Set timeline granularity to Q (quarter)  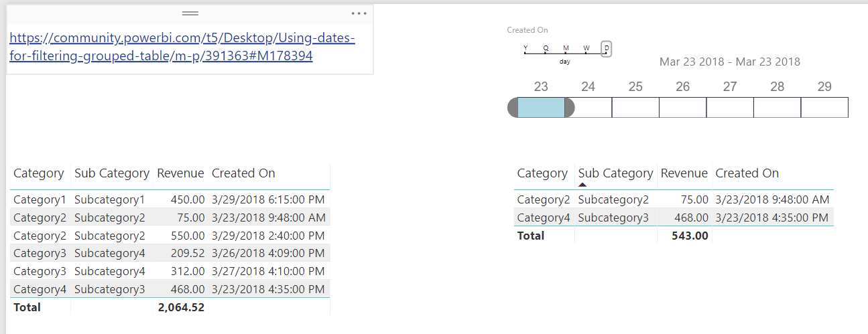tap(546, 48)
